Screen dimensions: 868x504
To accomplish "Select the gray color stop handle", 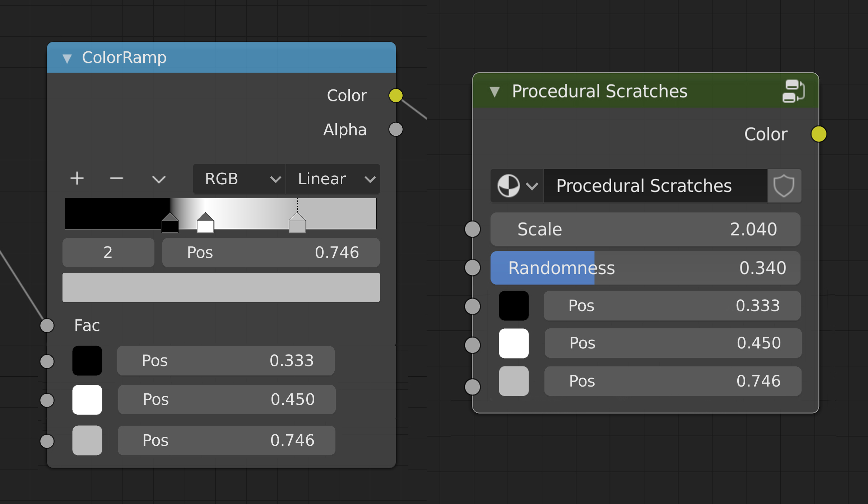I will 297,223.
